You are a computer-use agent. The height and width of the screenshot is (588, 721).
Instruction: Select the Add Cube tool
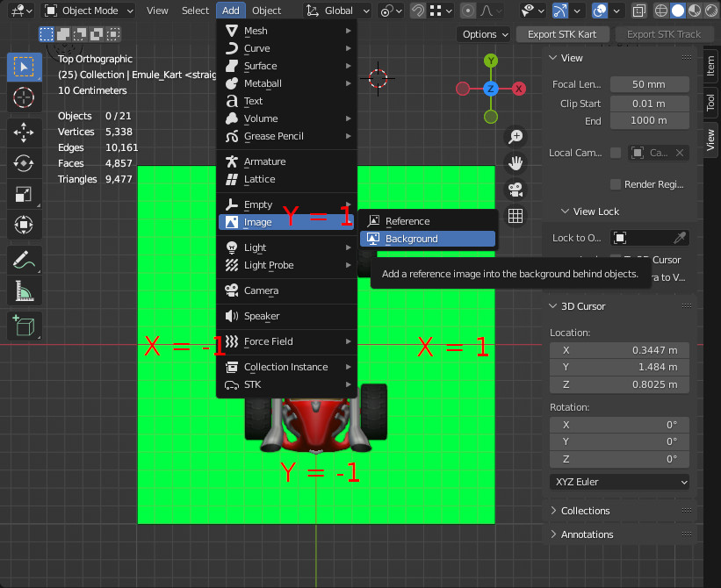coord(24,326)
